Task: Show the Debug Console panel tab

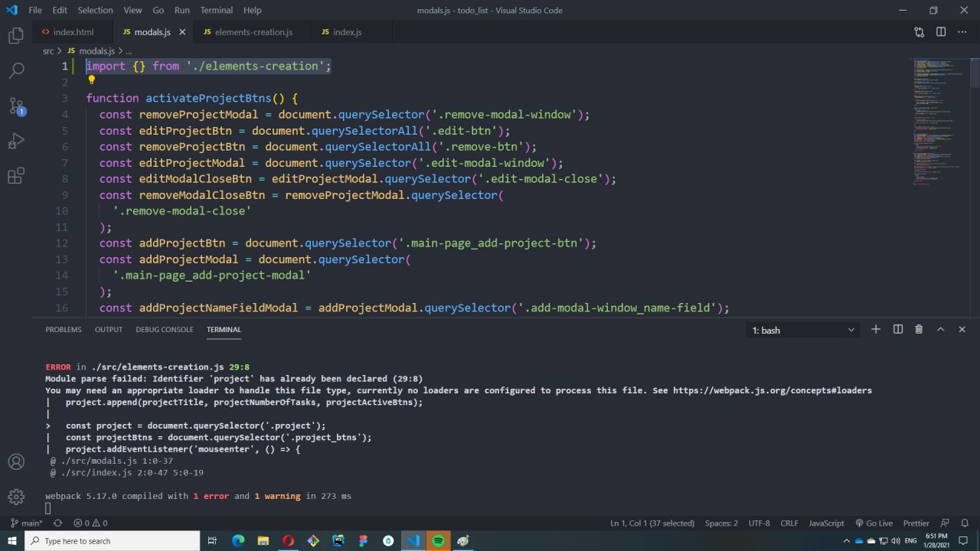Action: [165, 329]
